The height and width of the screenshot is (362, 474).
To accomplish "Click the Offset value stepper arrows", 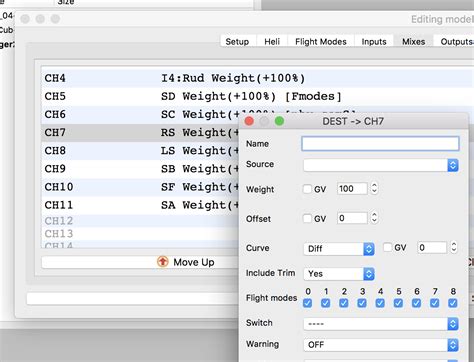I will click(374, 218).
